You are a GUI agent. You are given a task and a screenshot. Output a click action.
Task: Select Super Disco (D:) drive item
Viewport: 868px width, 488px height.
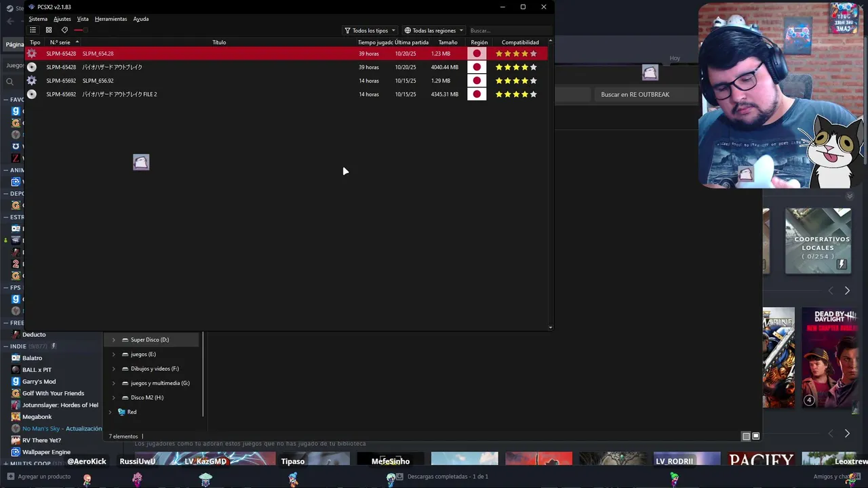[x=150, y=340]
